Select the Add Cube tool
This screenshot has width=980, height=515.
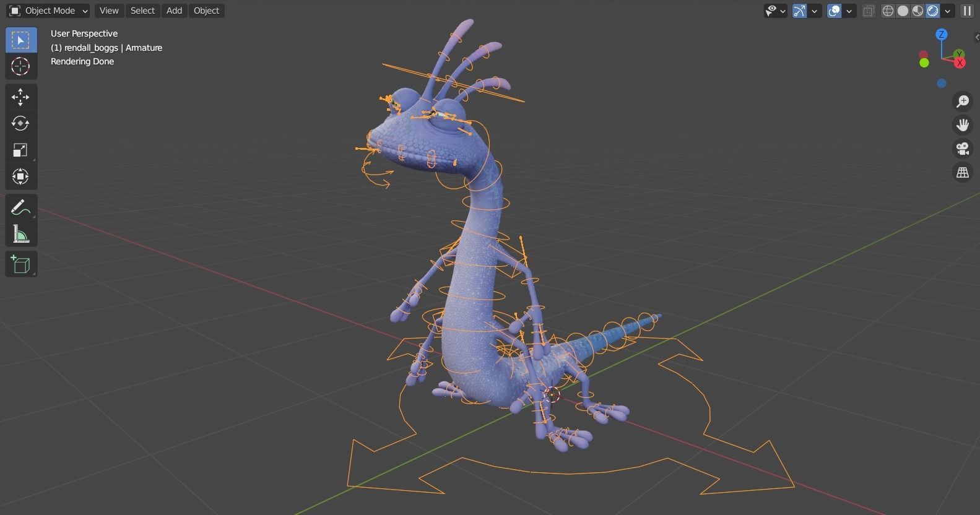coord(20,264)
